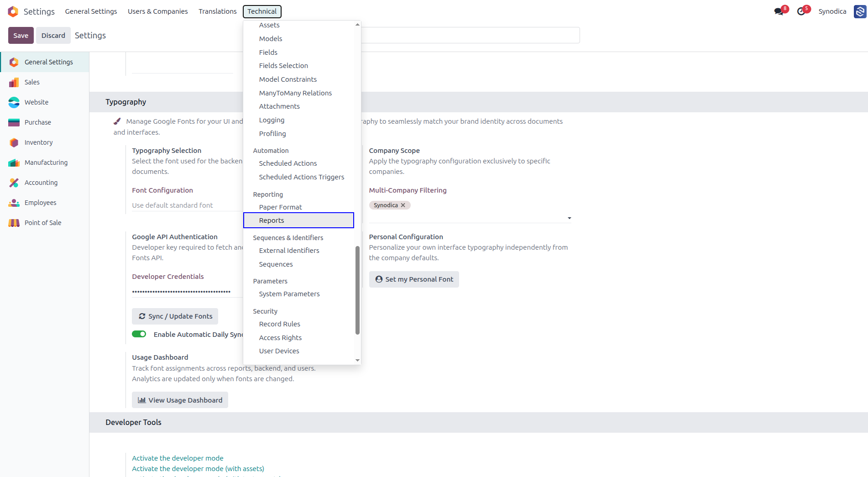The width and height of the screenshot is (868, 477).
Task: Click the Sales sidebar icon
Action: [x=14, y=82]
